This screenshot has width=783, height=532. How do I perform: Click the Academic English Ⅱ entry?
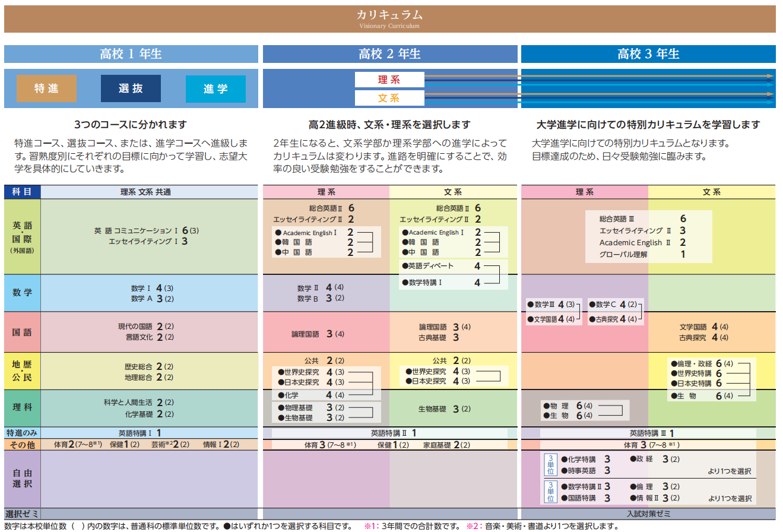click(643, 242)
